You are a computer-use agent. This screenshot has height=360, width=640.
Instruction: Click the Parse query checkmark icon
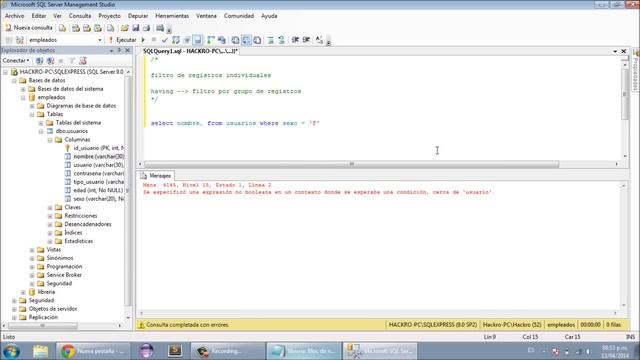165,40
